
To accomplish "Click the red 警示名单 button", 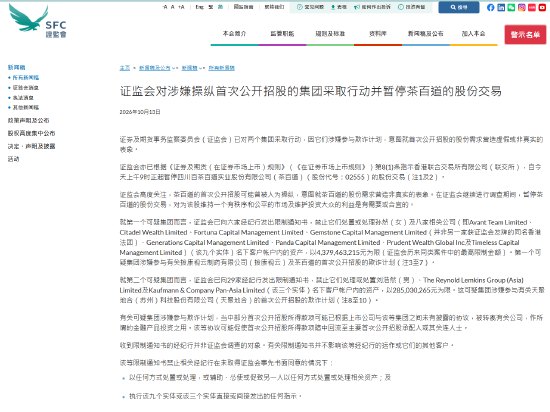I will point(525,34).
